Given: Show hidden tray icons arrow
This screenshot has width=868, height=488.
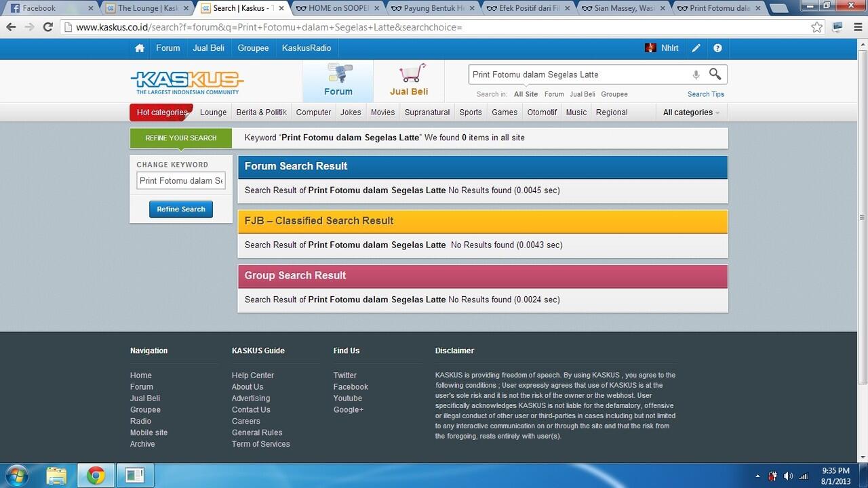Looking at the screenshot, I should (757, 476).
